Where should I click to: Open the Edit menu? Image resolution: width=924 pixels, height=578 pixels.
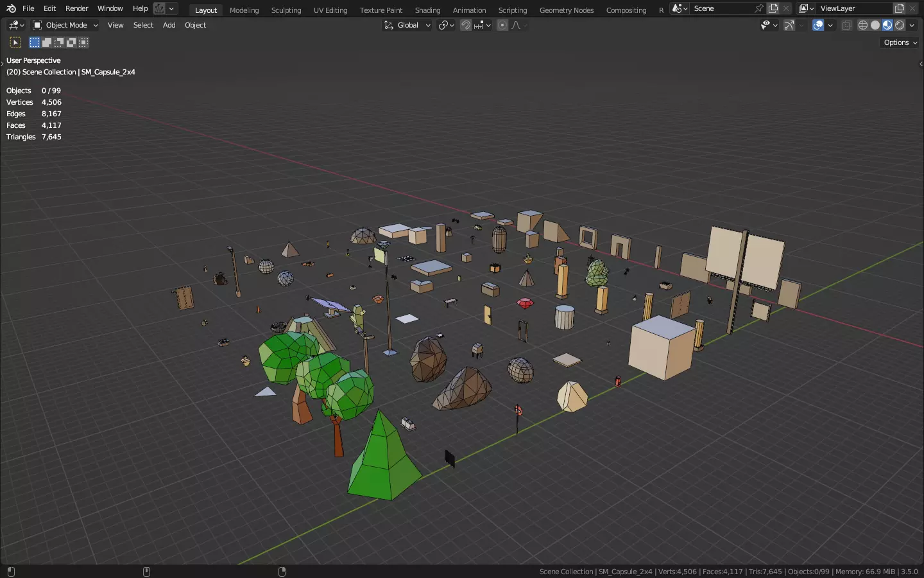click(49, 8)
